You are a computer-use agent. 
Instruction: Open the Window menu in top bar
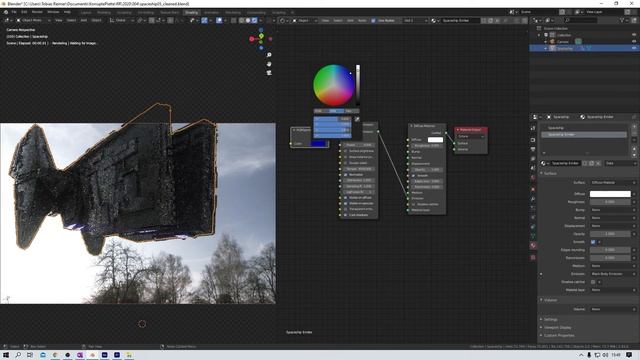(x=53, y=12)
